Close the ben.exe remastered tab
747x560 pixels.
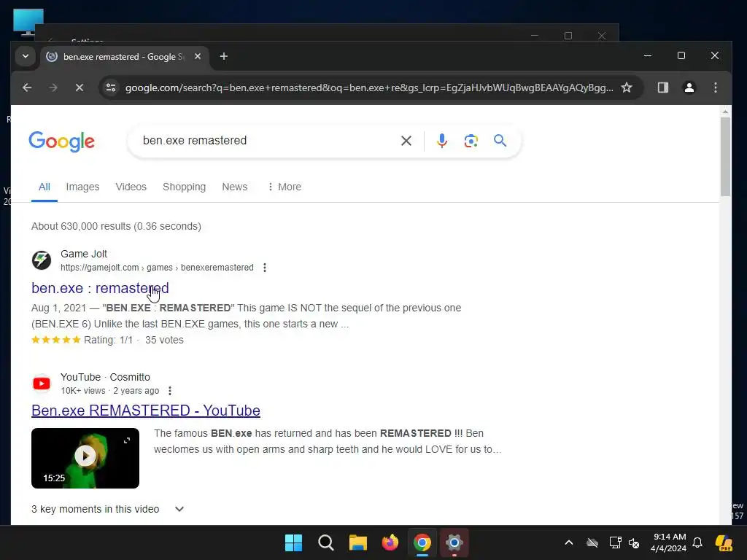(x=198, y=56)
